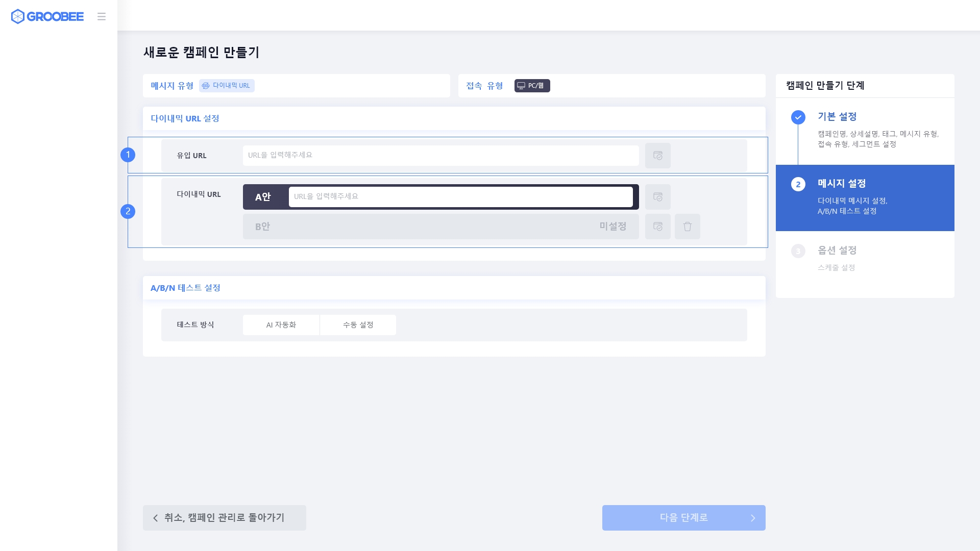Click the chevron on 다음 단계로 button

752,518
